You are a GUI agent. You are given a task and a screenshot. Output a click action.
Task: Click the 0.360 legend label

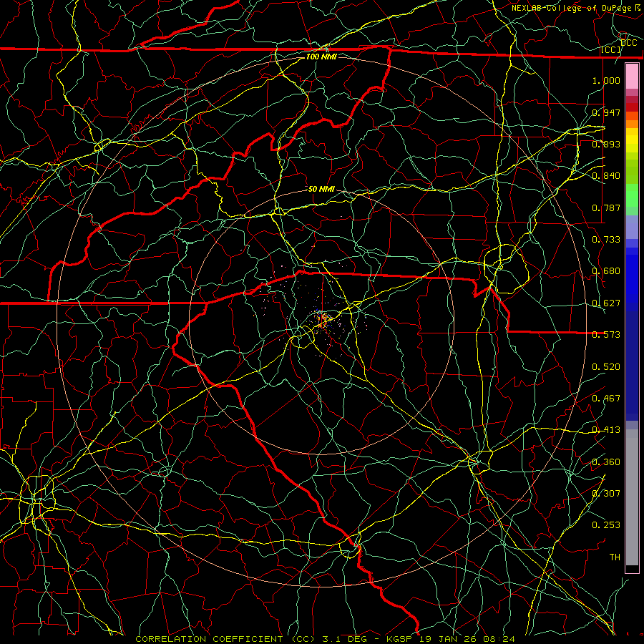(x=606, y=462)
